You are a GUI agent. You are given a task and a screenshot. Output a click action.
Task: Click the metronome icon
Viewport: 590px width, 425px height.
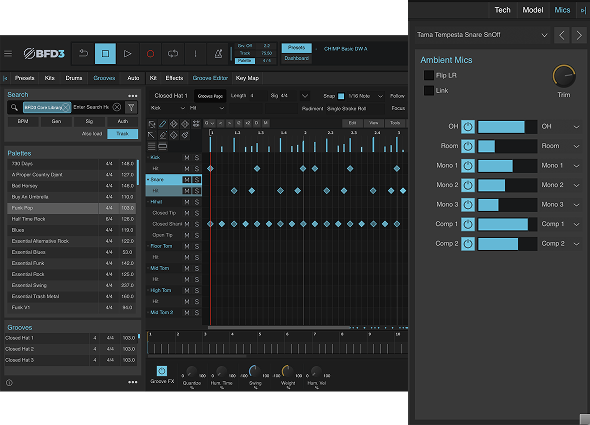[x=218, y=53]
